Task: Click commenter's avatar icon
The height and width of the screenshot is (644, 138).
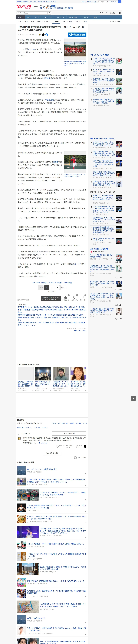Action: tap(19, 438)
